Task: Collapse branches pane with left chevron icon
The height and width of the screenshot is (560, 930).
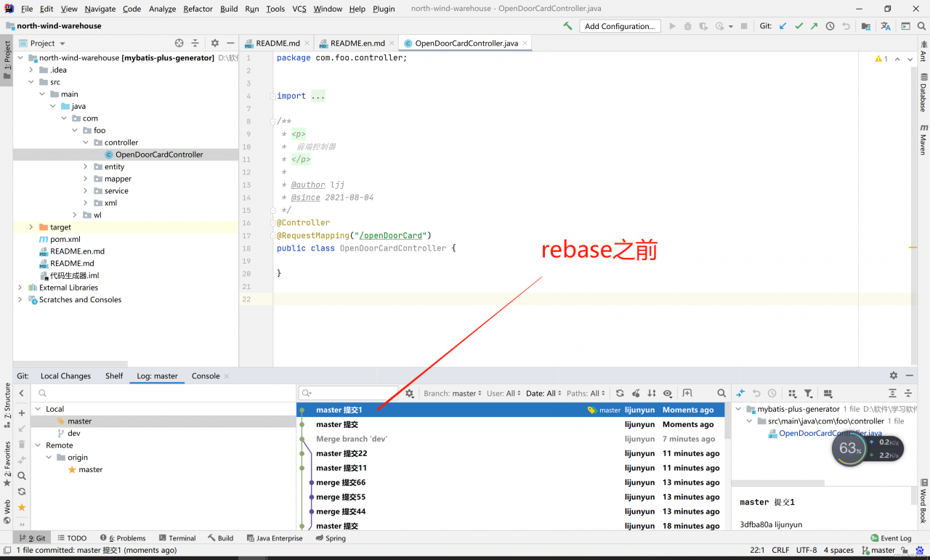Action: coord(22,393)
